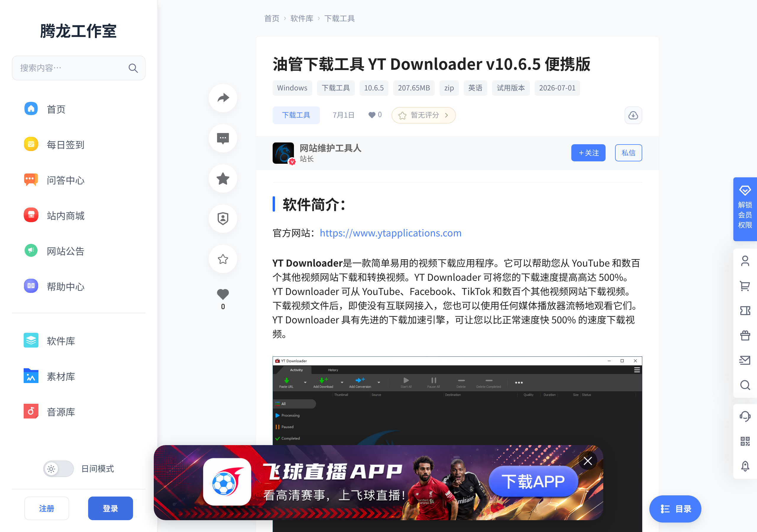Screen dimensions: 757x532
Task: Click the 注册 register button
Action: click(46, 508)
